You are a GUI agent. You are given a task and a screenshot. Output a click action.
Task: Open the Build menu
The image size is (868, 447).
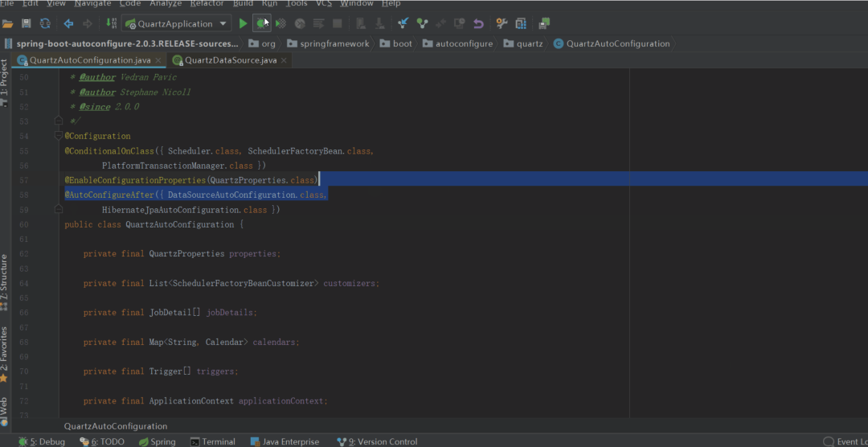(243, 3)
